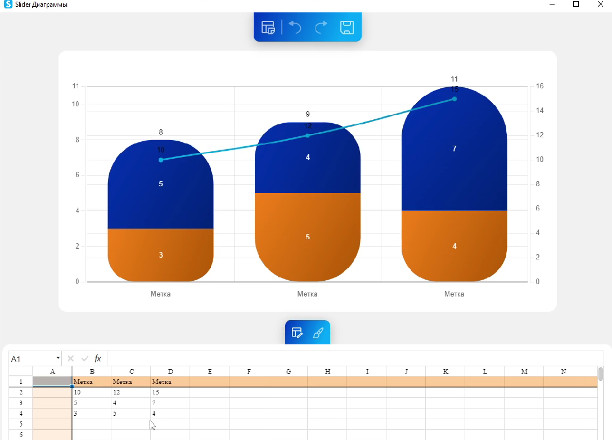Image resolution: width=612 pixels, height=440 pixels.
Task: Click the fx insert function icon
Action: point(98,358)
